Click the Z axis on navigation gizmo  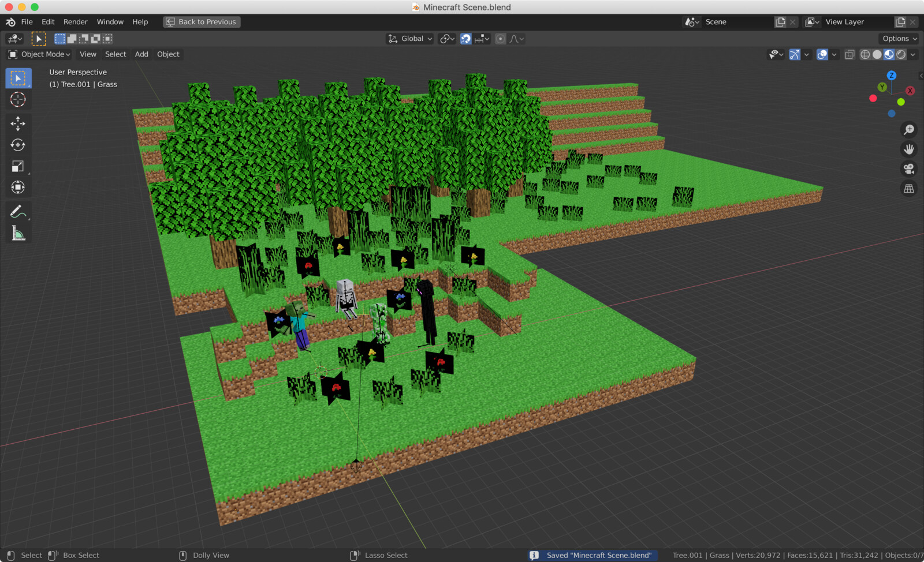892,76
